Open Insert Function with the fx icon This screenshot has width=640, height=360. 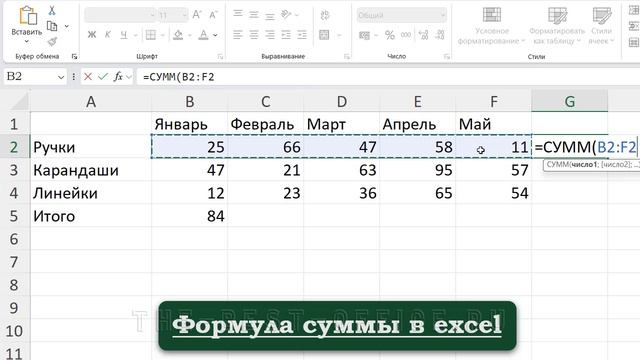click(118, 76)
